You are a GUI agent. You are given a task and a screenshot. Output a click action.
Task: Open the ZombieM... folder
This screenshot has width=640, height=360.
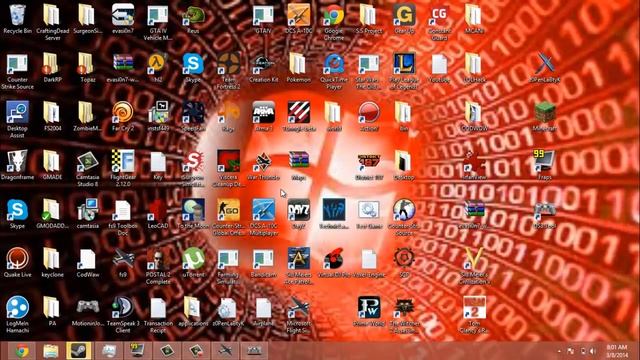point(87,116)
